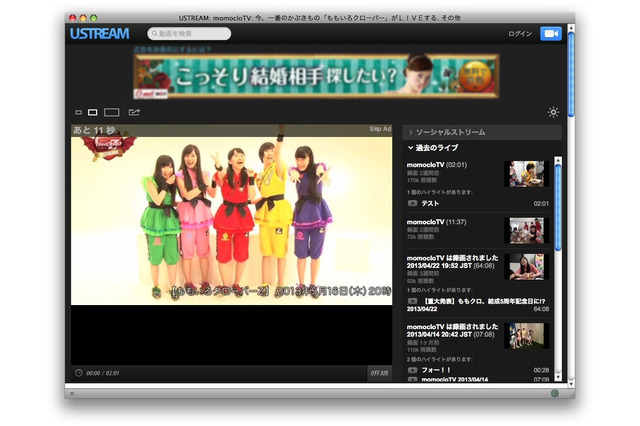The image size is (640, 426).
Task: Select the small player size icon
Action: (79, 112)
